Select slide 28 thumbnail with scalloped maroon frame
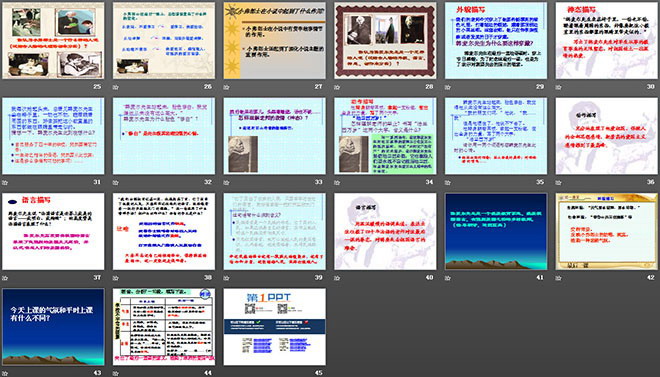660x377 pixels. coord(385,40)
